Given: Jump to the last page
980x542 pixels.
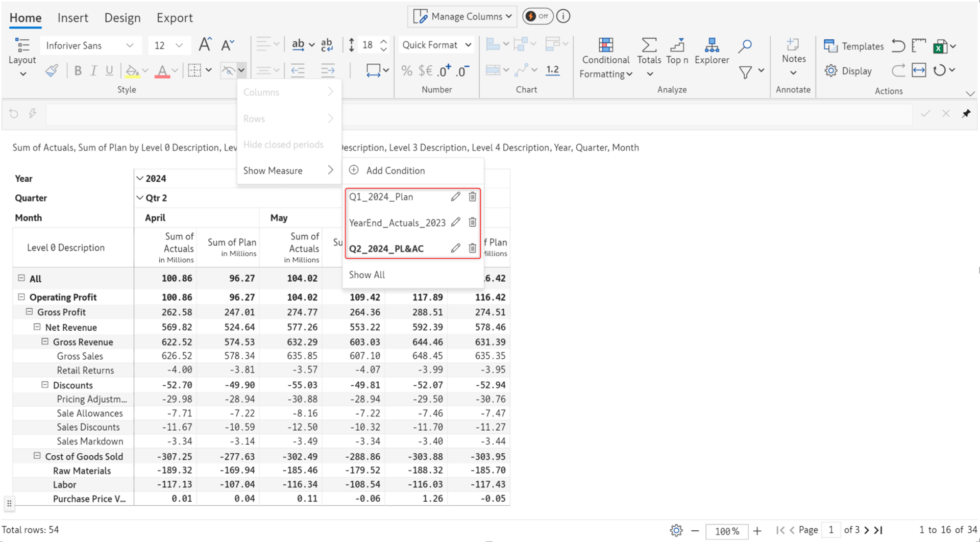Looking at the screenshot, I should pyautogui.click(x=878, y=530).
